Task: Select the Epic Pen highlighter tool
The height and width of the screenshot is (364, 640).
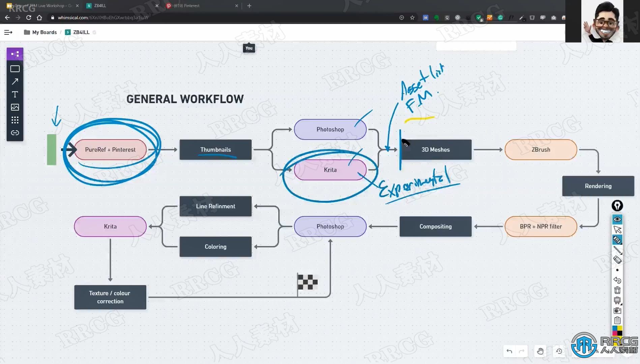Action: 617,240
